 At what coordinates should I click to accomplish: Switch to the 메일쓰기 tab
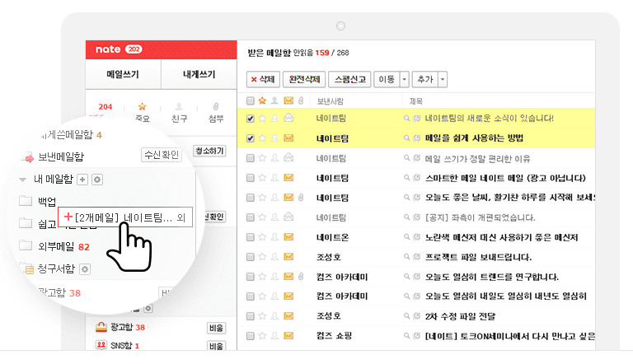click(123, 74)
